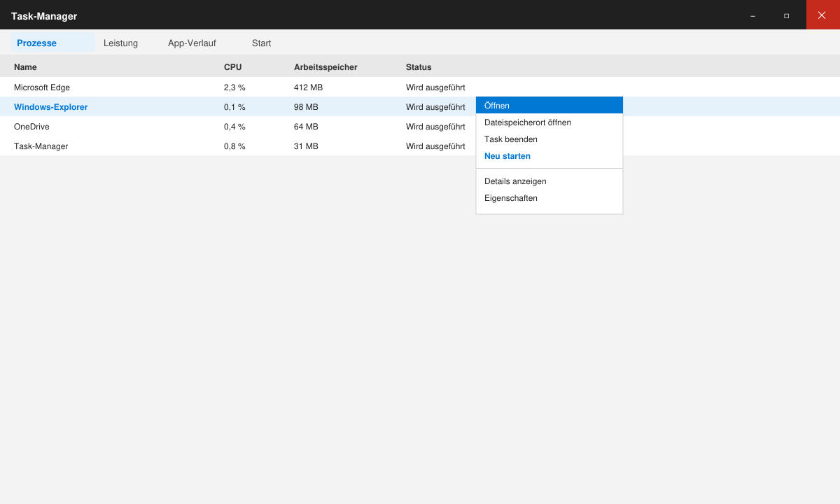This screenshot has height=504, width=840.
Task: Click Task-Manager's Wird ausgeführt status
Action: pos(435,146)
